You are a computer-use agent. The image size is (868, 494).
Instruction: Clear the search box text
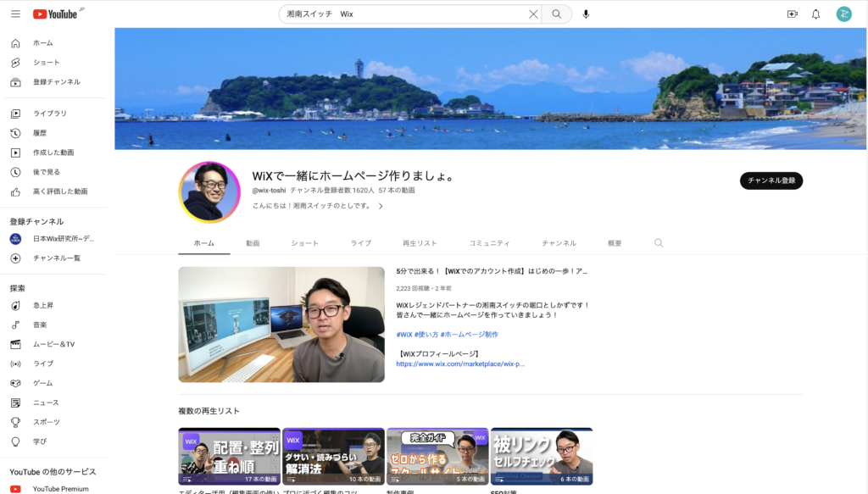tap(533, 14)
